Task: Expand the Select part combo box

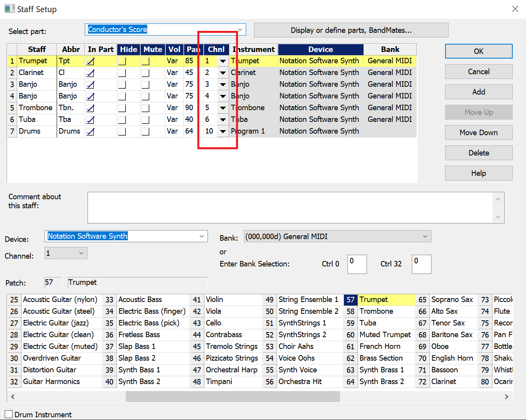Action: [x=240, y=30]
